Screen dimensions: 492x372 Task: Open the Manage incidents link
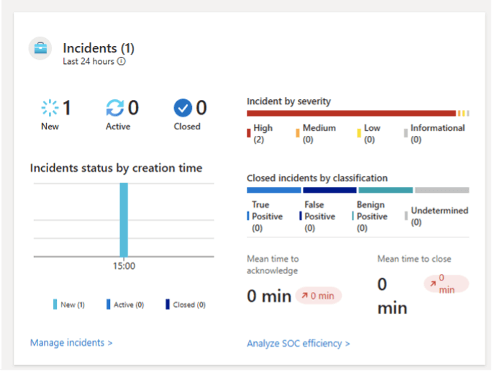71,343
